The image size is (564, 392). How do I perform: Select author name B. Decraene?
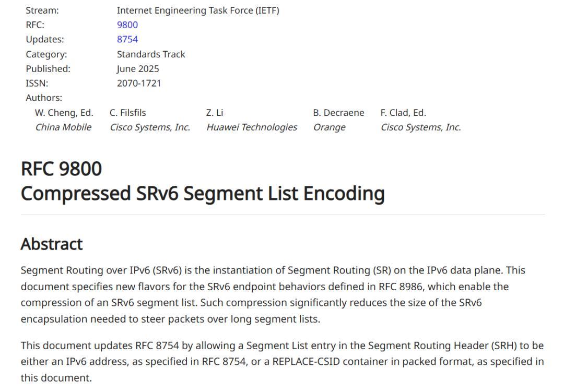(x=338, y=112)
